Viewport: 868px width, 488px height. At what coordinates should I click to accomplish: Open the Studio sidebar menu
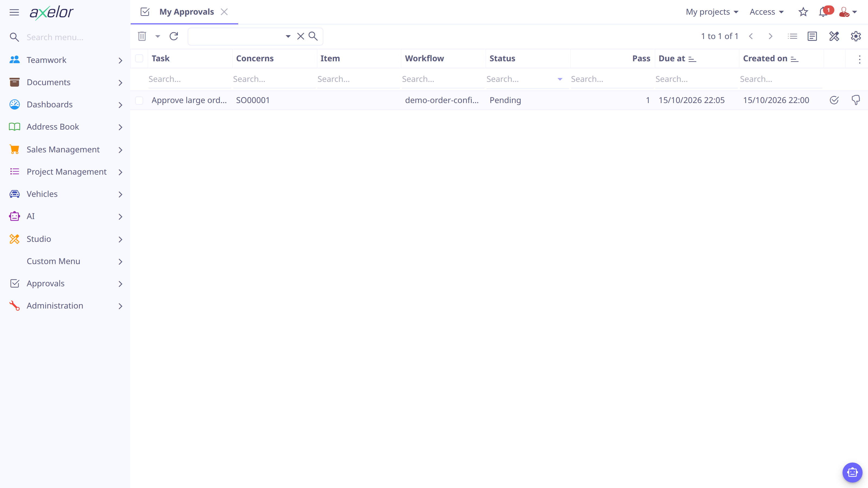click(x=65, y=239)
